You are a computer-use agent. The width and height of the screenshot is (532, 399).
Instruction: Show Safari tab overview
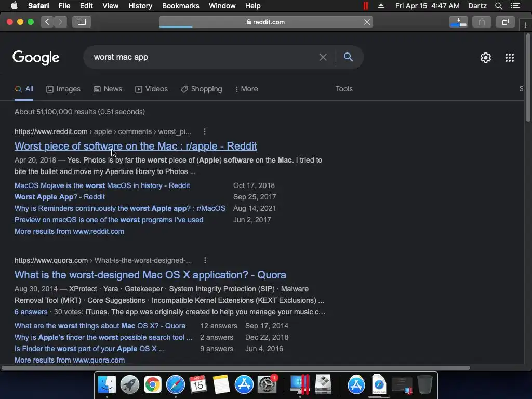coord(505,22)
